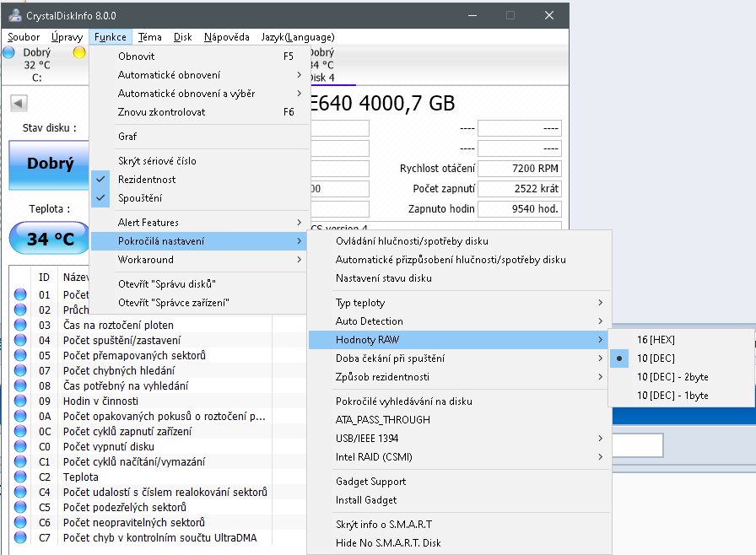Viewport: 756px width, 555px height.
Task: Click the blue status circle for drive C:
Action: point(8,52)
